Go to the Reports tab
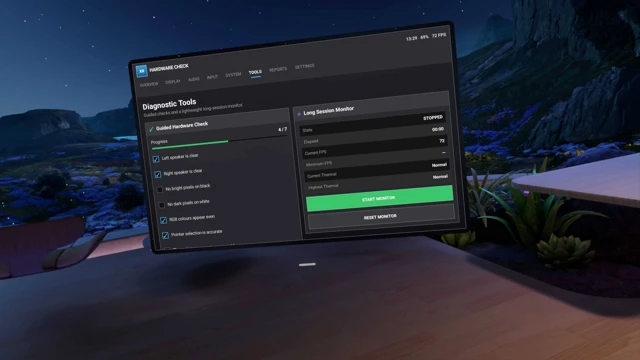The image size is (640, 360). [x=278, y=69]
